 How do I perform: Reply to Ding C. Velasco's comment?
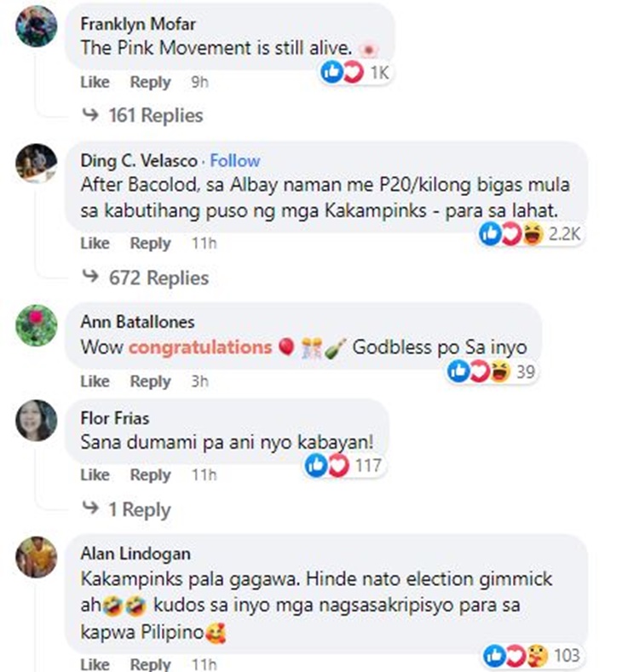coord(151,244)
